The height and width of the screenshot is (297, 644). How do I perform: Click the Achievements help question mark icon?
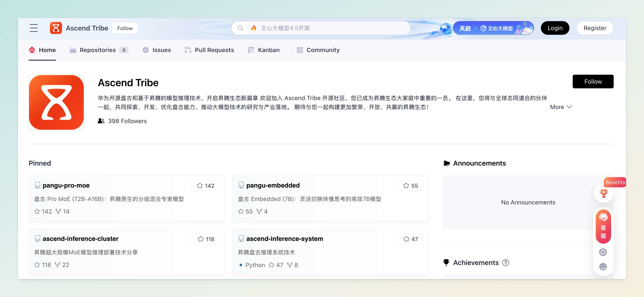pos(505,262)
